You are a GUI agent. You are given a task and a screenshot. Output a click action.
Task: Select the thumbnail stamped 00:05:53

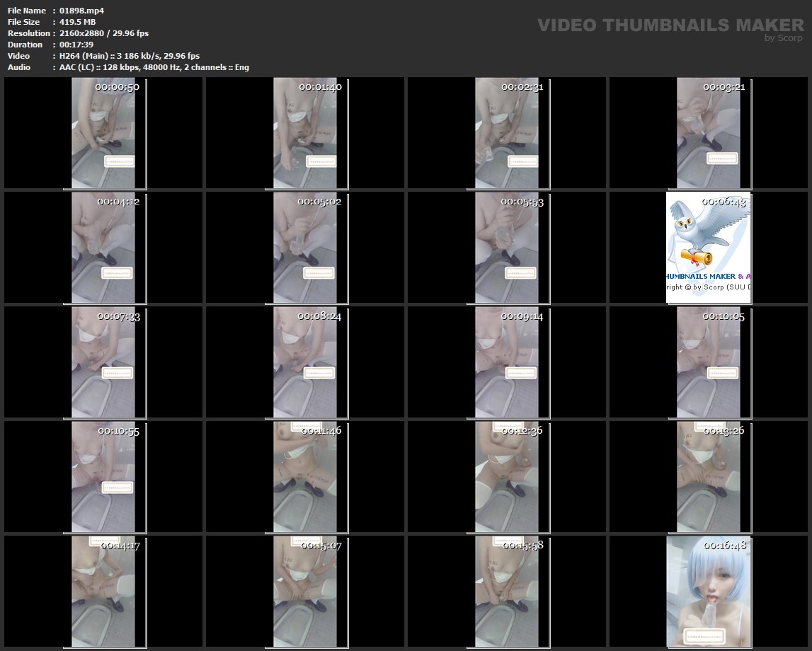(x=506, y=248)
